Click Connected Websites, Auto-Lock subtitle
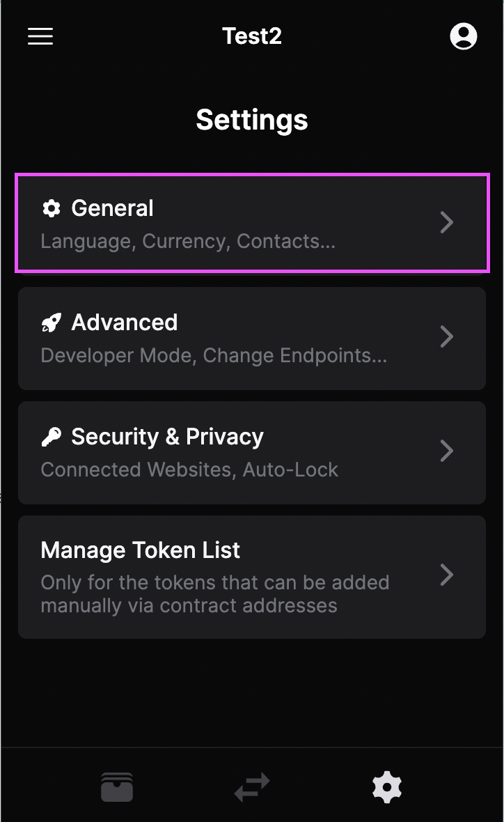This screenshot has width=504, height=822. [189, 470]
